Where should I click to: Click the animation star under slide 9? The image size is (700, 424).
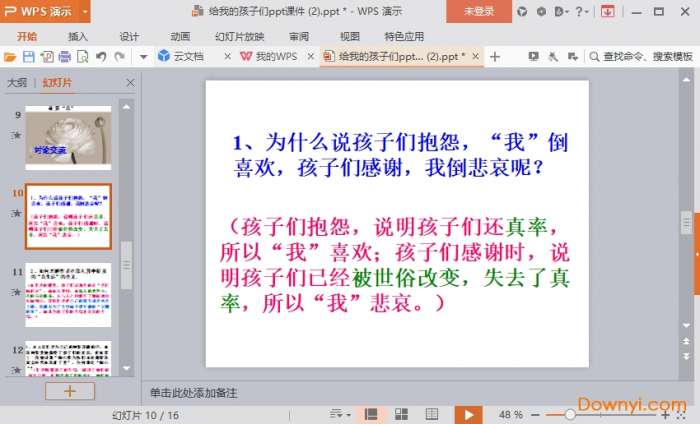[17, 135]
